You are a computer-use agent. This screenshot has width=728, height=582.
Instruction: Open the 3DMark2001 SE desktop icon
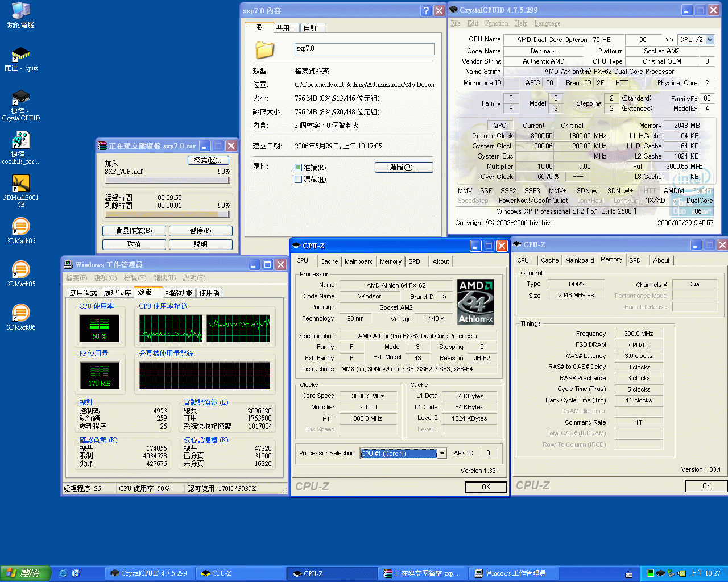tap(20, 183)
